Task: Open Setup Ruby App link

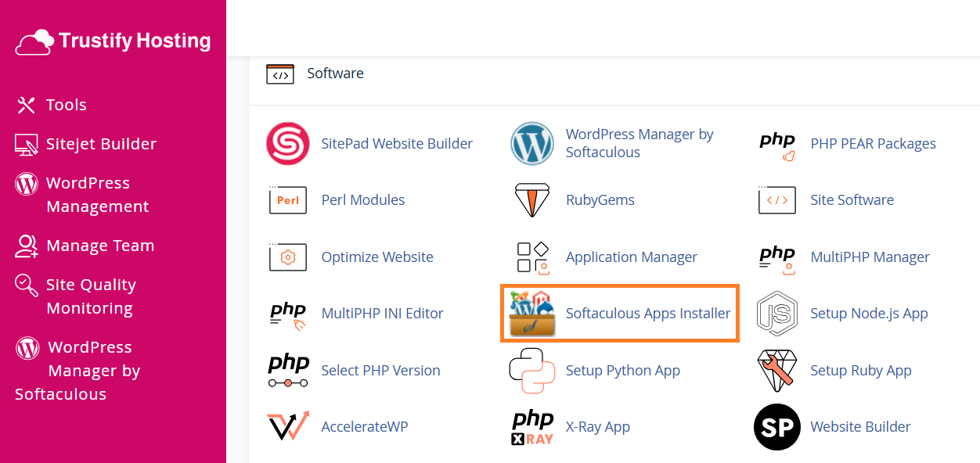Action: [x=861, y=370]
